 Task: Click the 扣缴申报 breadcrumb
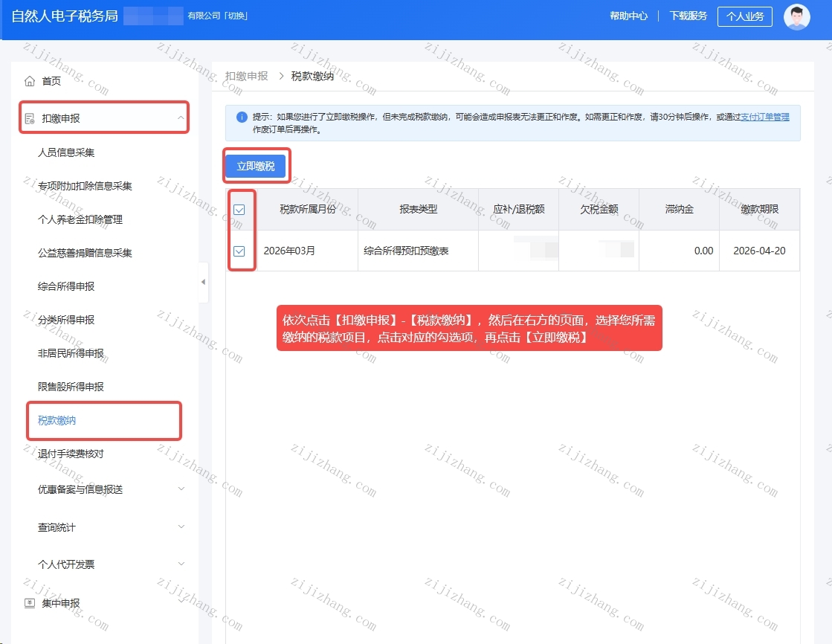pyautogui.click(x=247, y=76)
